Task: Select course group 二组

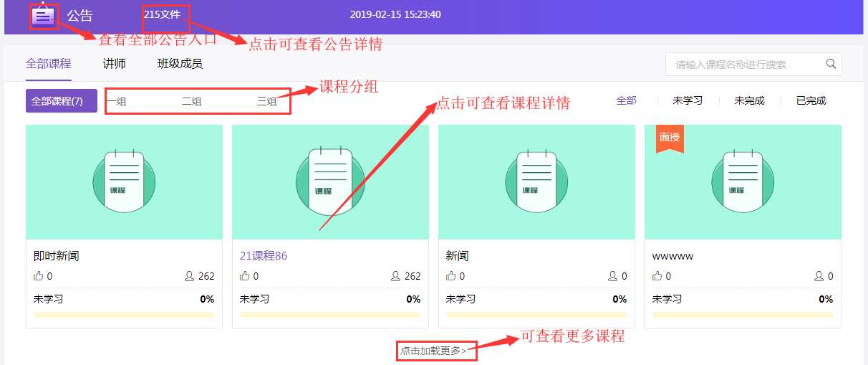Action: [x=191, y=101]
